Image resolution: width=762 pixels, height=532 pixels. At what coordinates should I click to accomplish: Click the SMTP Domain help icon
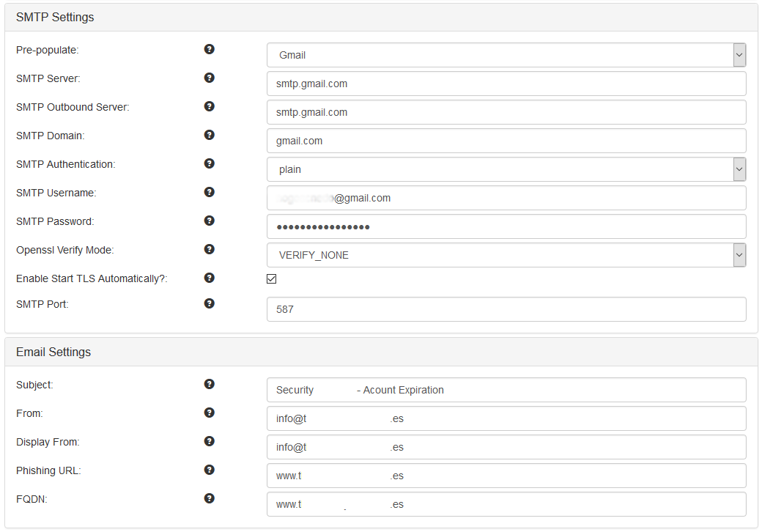click(209, 135)
